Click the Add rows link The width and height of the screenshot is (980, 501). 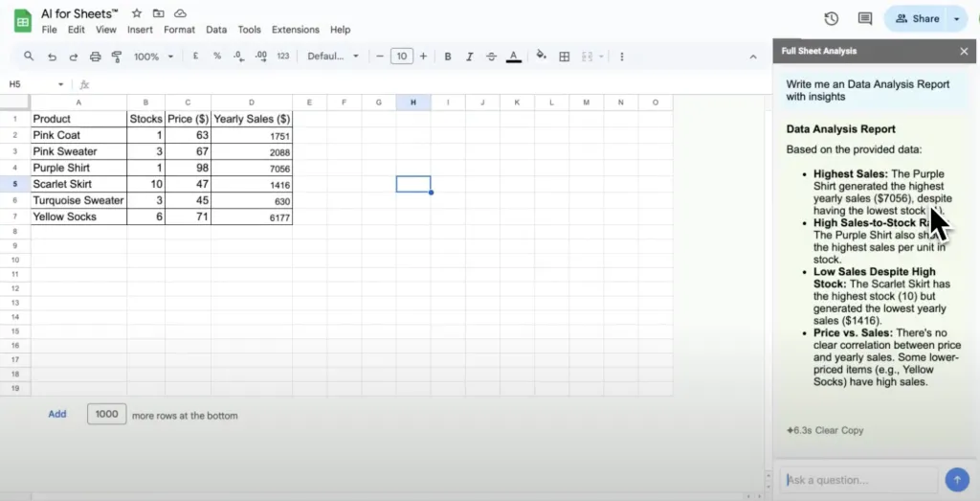click(x=57, y=414)
